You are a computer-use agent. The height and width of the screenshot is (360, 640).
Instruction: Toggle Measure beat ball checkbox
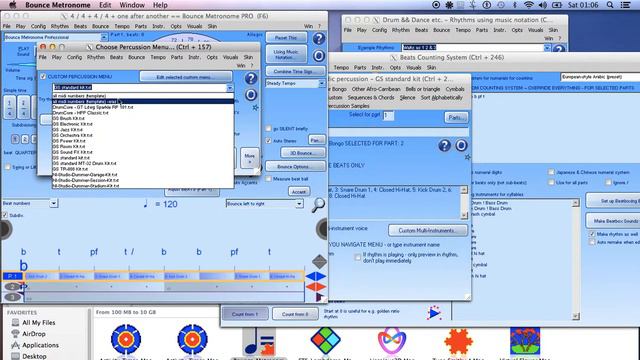pos(268,179)
